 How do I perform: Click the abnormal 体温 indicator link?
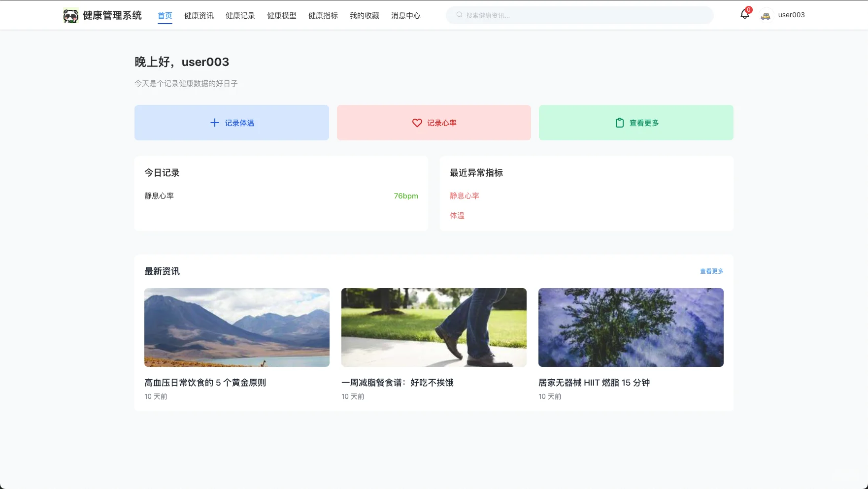pos(457,215)
